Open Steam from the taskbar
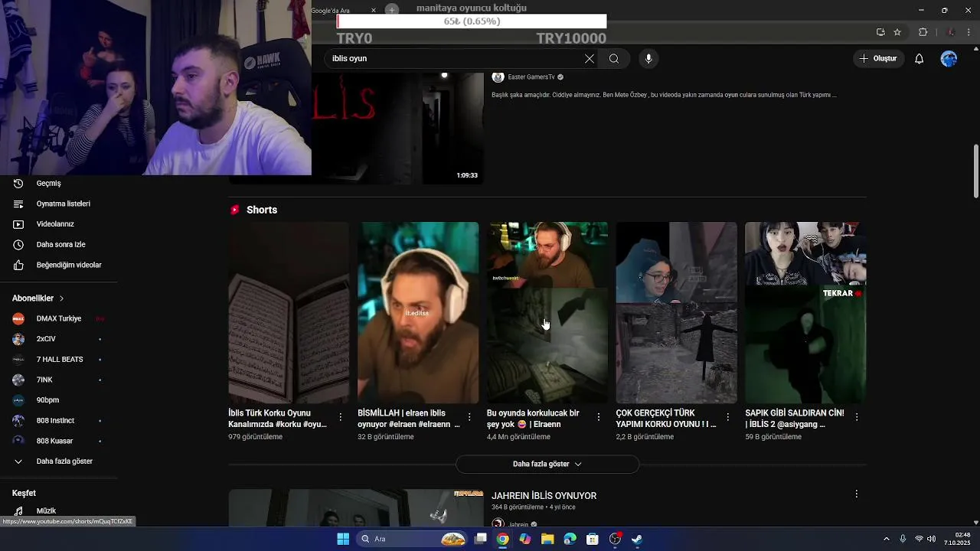The height and width of the screenshot is (551, 980). pyautogui.click(x=637, y=539)
